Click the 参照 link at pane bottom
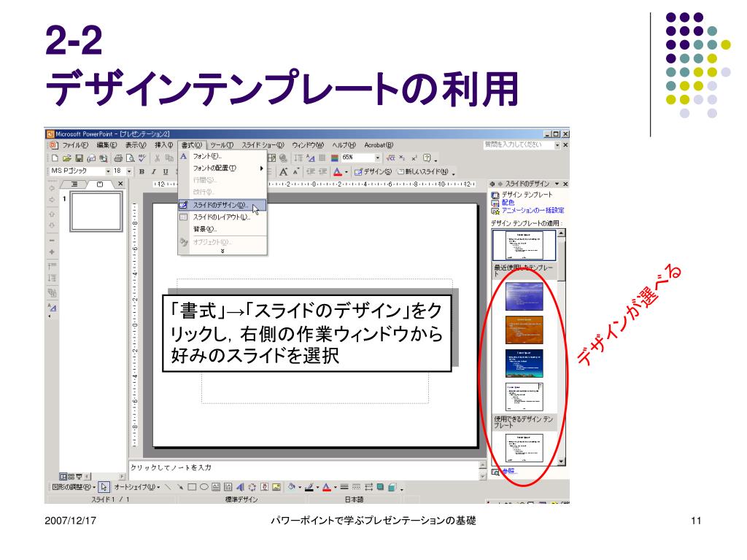The height and width of the screenshot is (560, 747). pyautogui.click(x=508, y=471)
